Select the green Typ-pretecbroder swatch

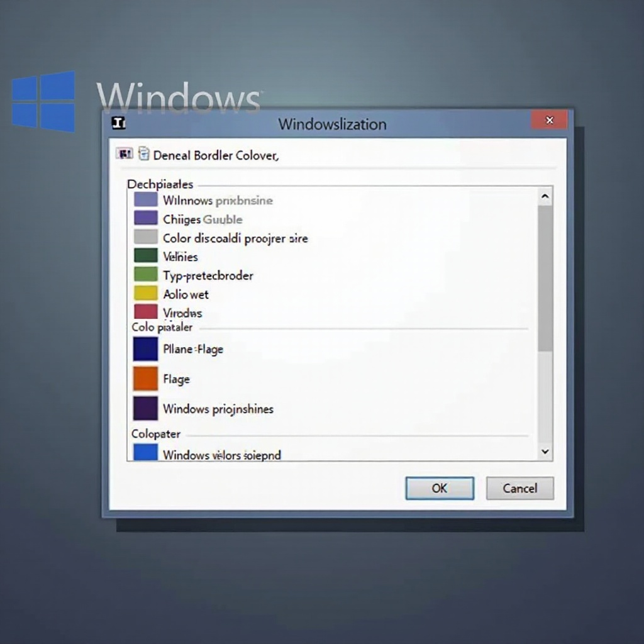pos(145,275)
